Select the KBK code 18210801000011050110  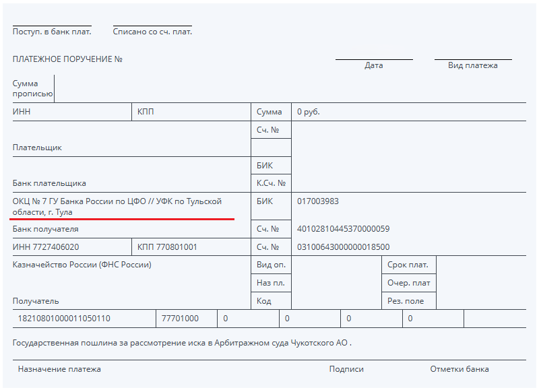(x=64, y=319)
